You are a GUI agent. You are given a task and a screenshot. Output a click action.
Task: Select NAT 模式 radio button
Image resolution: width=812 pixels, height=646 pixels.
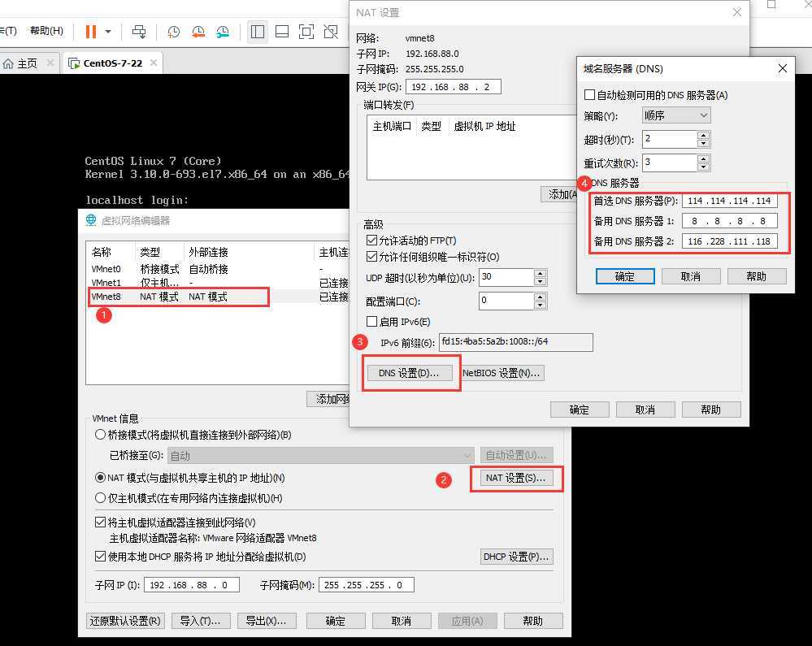pos(101,477)
